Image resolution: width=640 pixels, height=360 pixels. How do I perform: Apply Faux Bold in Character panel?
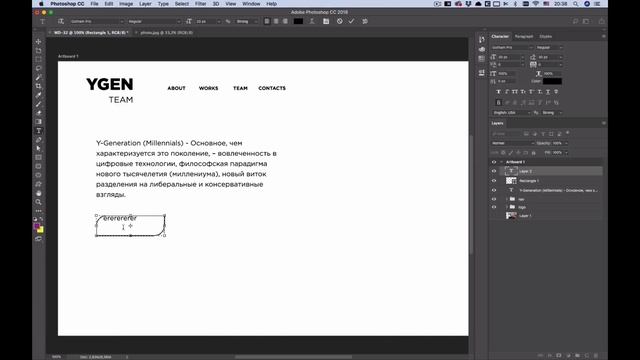(498, 92)
